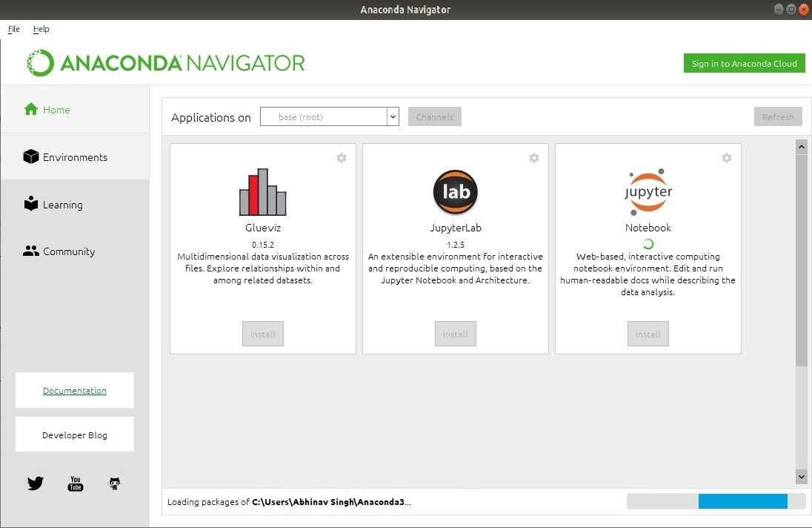The height and width of the screenshot is (528, 812).
Task: Click the JupyterLab title text
Action: 455,228
